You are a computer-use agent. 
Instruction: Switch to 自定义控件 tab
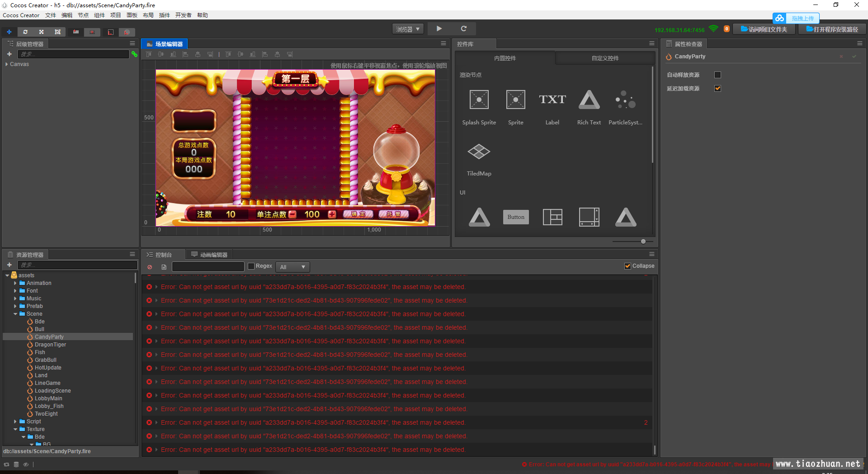click(605, 58)
